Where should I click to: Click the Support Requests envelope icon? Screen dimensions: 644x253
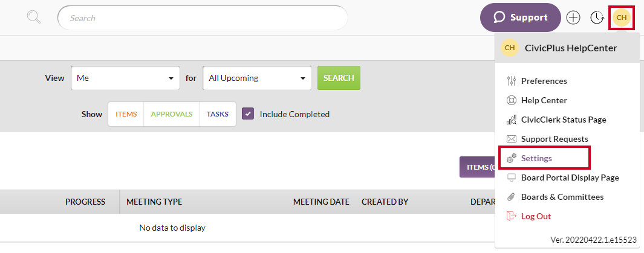pos(512,139)
